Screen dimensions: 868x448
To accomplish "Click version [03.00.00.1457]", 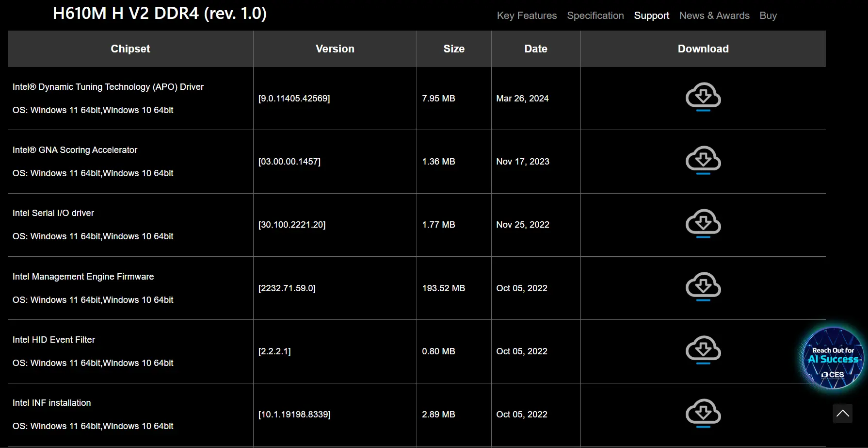I will pos(289,162).
